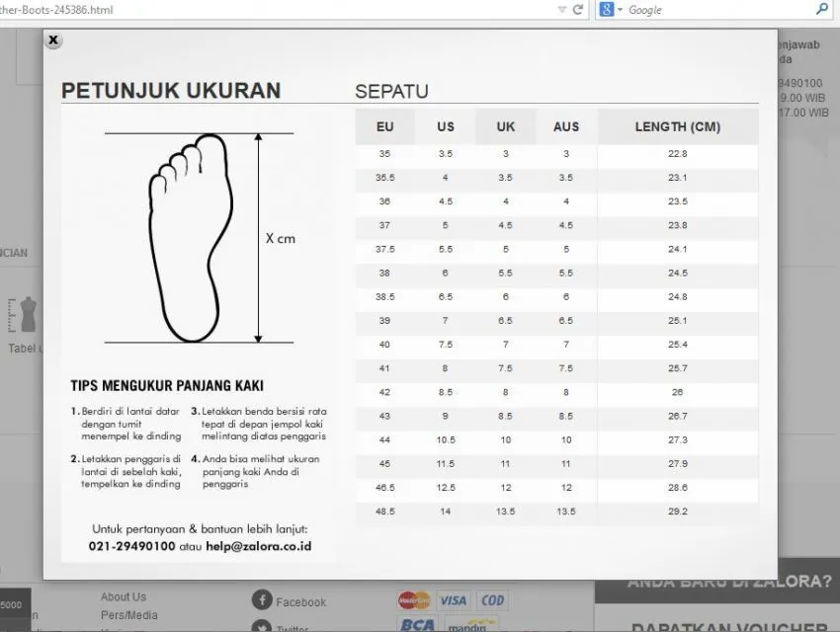The image size is (840, 632).
Task: Select EU size 36 cell
Action: (384, 201)
